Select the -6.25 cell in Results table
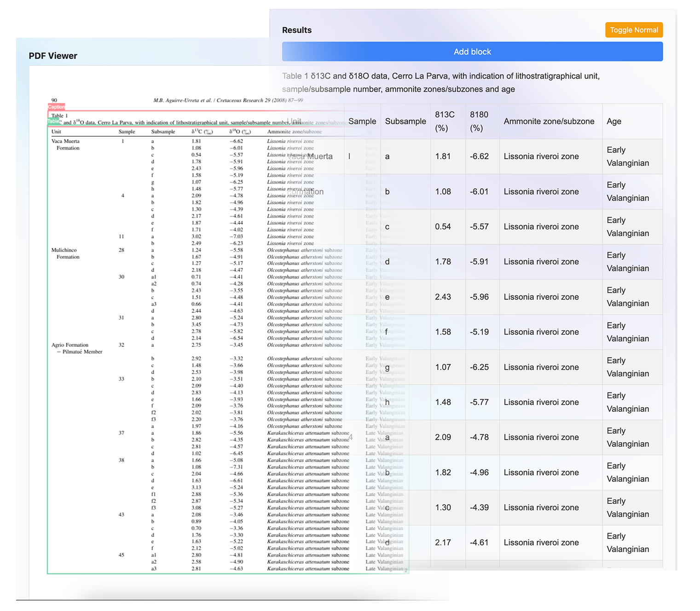Screen dimensions: 700x611 pyautogui.click(x=482, y=367)
